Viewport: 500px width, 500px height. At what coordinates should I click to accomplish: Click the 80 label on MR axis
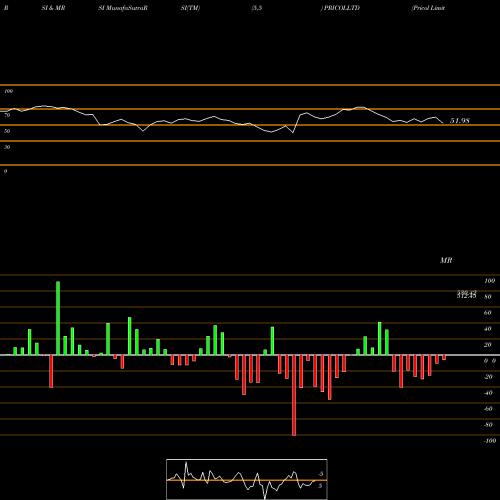click(488, 297)
